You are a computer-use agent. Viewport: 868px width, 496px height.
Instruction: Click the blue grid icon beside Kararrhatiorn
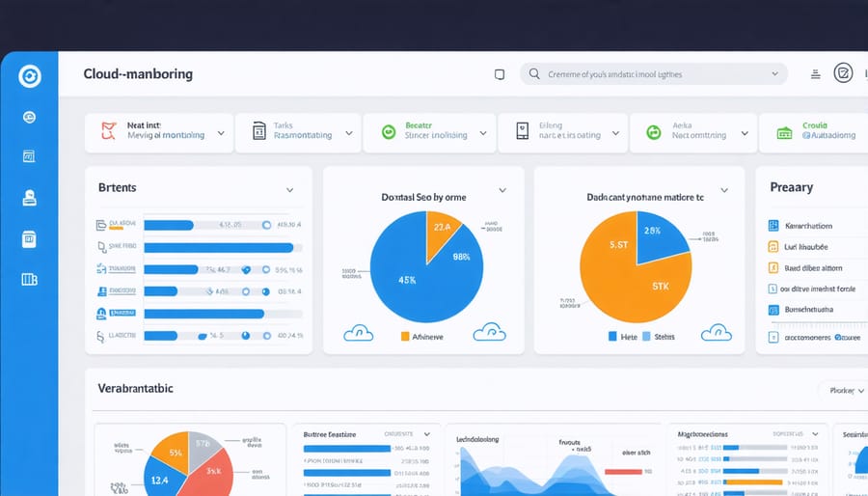tap(773, 225)
